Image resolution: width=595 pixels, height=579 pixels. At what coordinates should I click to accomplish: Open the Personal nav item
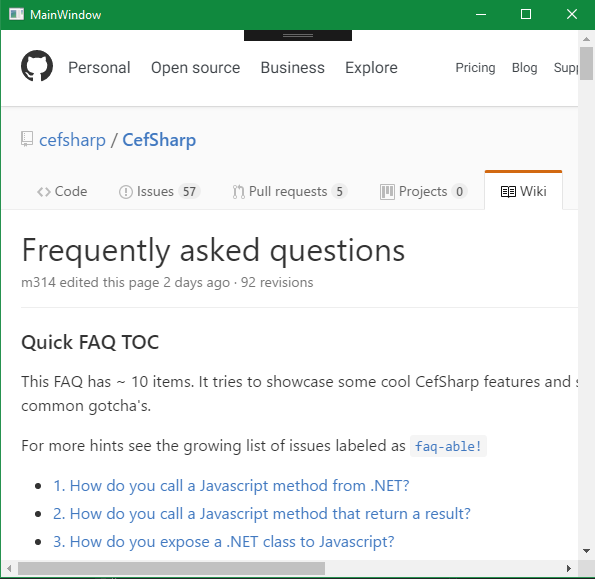[x=99, y=68]
